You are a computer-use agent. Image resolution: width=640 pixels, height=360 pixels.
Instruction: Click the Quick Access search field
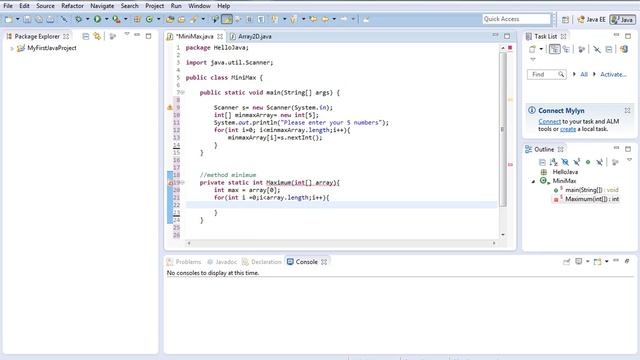[x=516, y=19]
